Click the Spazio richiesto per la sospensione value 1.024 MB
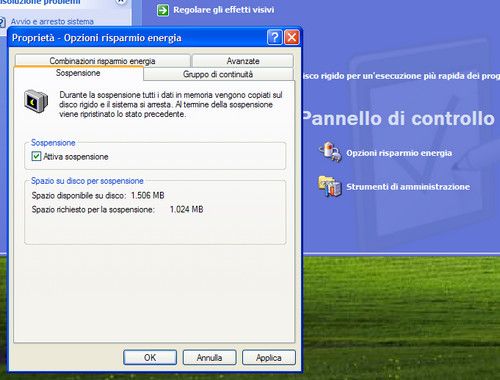 tap(187, 209)
